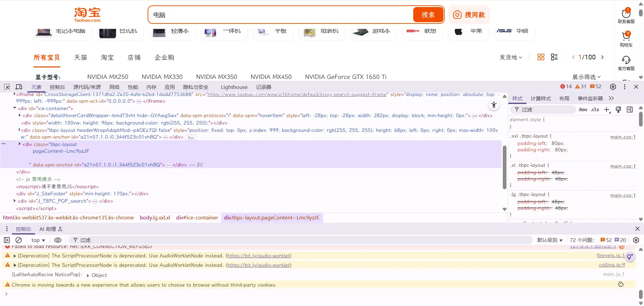This screenshot has width=644, height=306.
Task: Switch to 计算样式 styles pane tab
Action: 541,98
